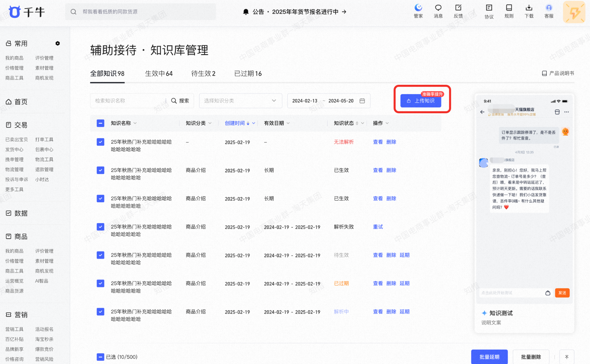
Task: Click the 产品说明书 book icon
Action: pyautogui.click(x=544, y=73)
